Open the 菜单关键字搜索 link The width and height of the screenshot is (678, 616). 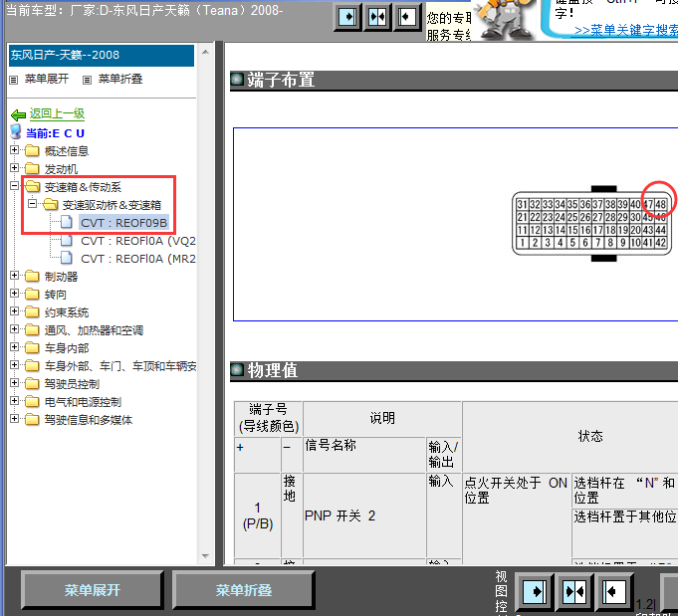626,30
